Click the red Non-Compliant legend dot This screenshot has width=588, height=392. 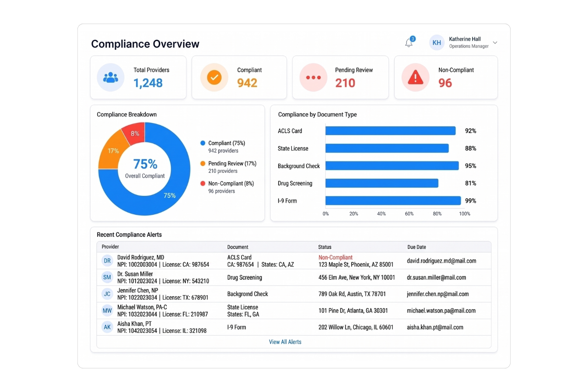click(x=203, y=183)
